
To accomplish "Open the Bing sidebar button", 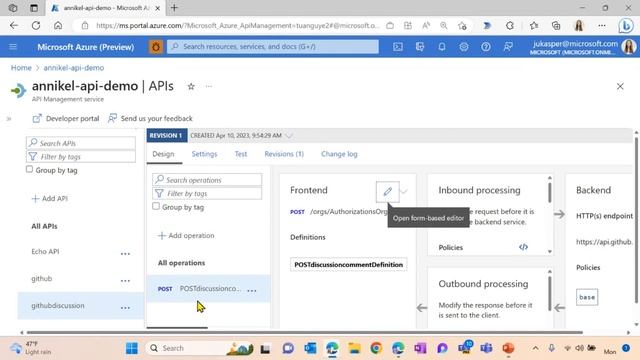I will coord(625,26).
